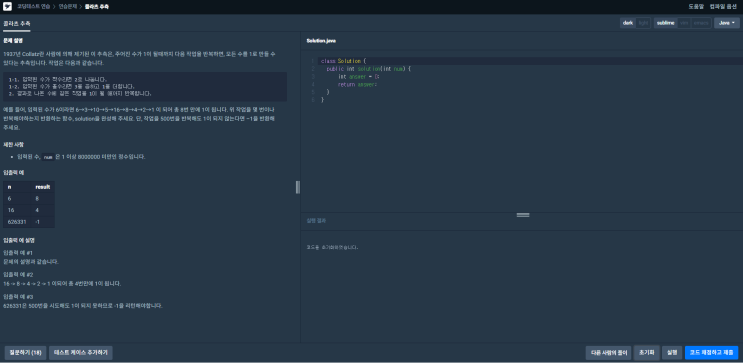Click the 입출력 예 #3 label
This screenshot has width=743, height=363.
(18, 297)
